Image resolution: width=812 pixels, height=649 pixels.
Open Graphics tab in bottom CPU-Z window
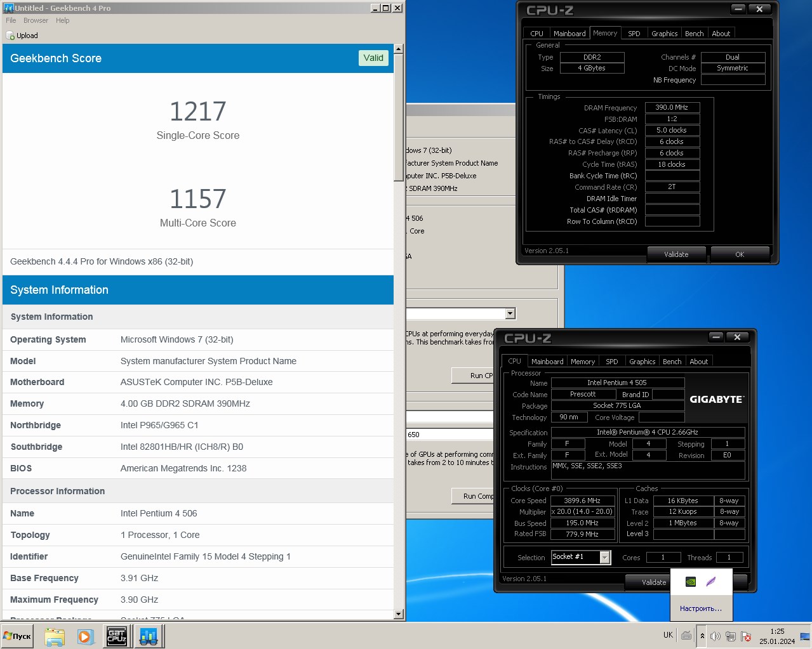tap(642, 362)
